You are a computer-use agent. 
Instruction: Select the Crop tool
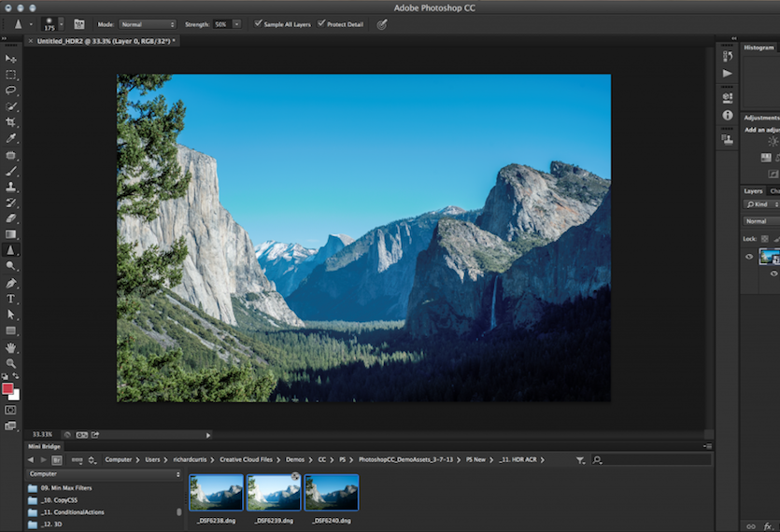(10, 122)
